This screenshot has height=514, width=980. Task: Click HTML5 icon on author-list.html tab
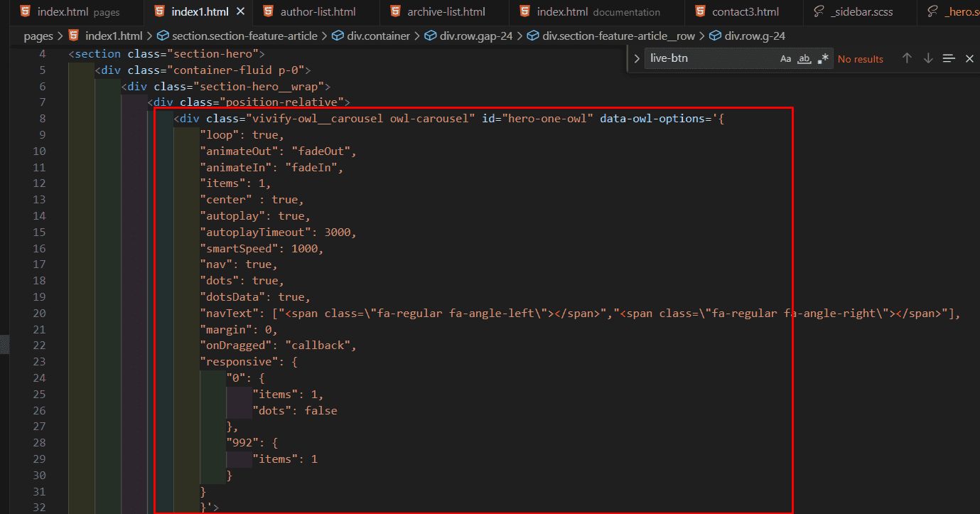(x=268, y=11)
